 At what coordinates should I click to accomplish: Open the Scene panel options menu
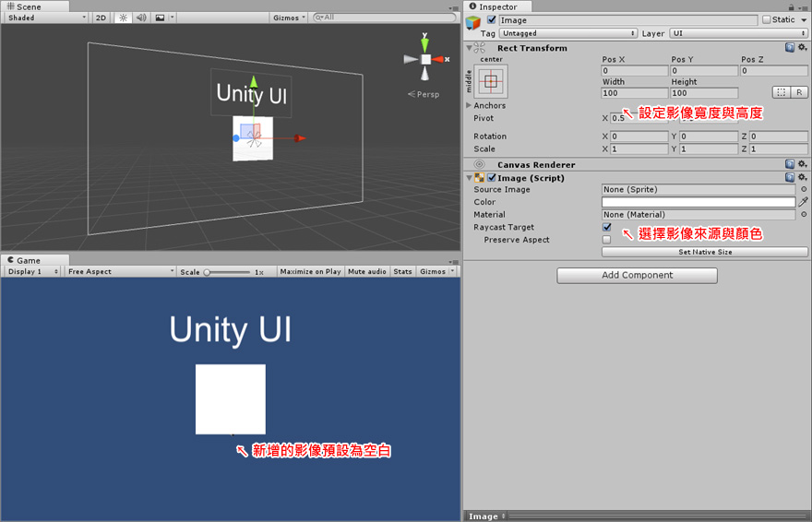(453, 8)
